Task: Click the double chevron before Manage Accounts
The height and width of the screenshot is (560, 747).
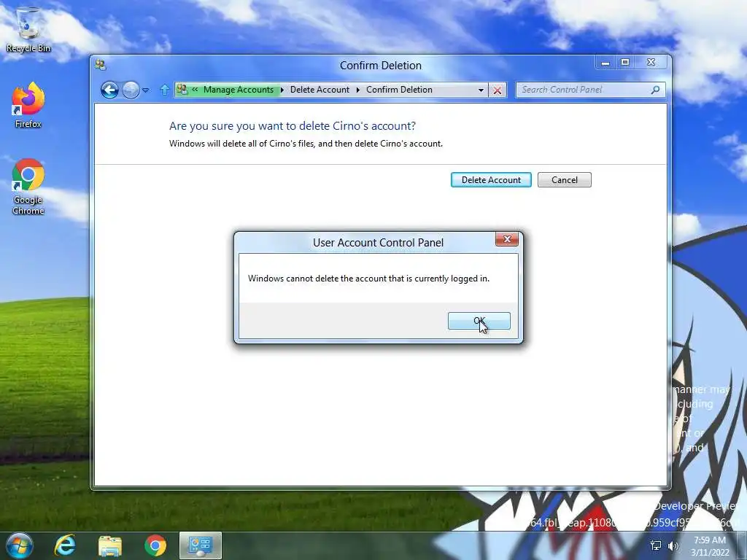Action: (195, 89)
